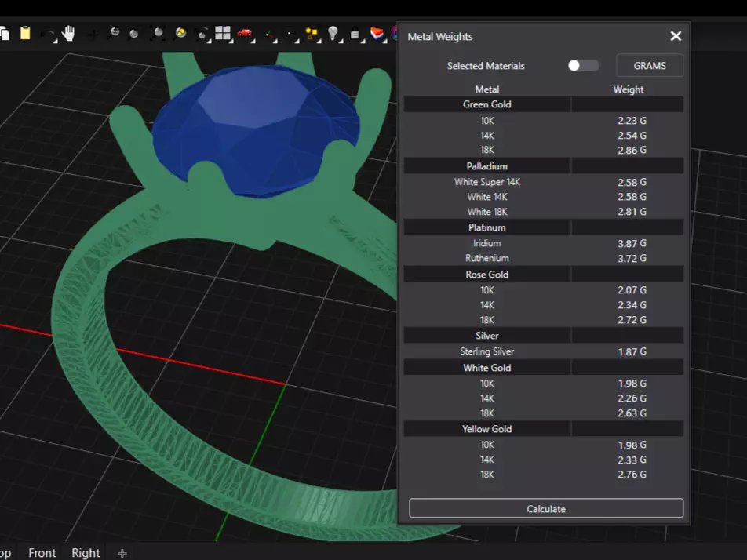Select the Pan hand tool

click(x=69, y=33)
